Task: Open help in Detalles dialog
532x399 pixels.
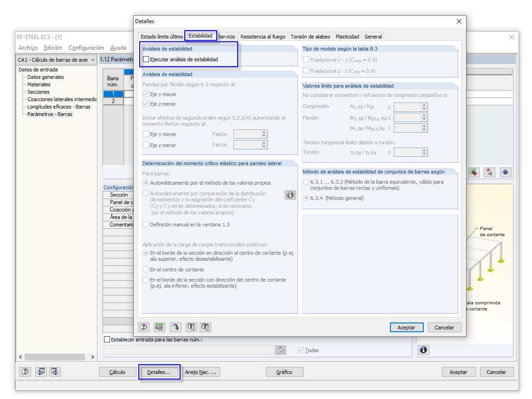Action: pyautogui.click(x=143, y=327)
